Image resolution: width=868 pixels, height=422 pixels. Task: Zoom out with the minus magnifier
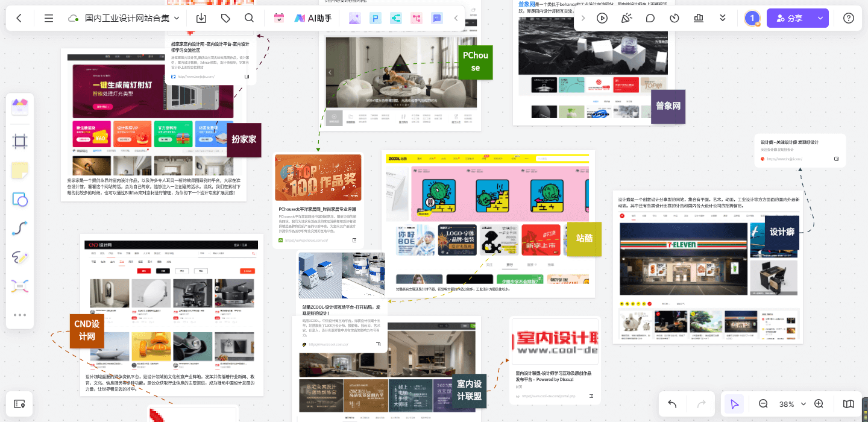pyautogui.click(x=763, y=404)
